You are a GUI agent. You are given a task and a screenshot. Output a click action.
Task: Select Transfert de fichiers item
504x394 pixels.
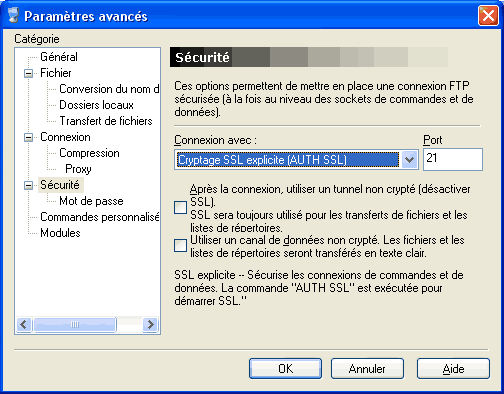(x=106, y=121)
